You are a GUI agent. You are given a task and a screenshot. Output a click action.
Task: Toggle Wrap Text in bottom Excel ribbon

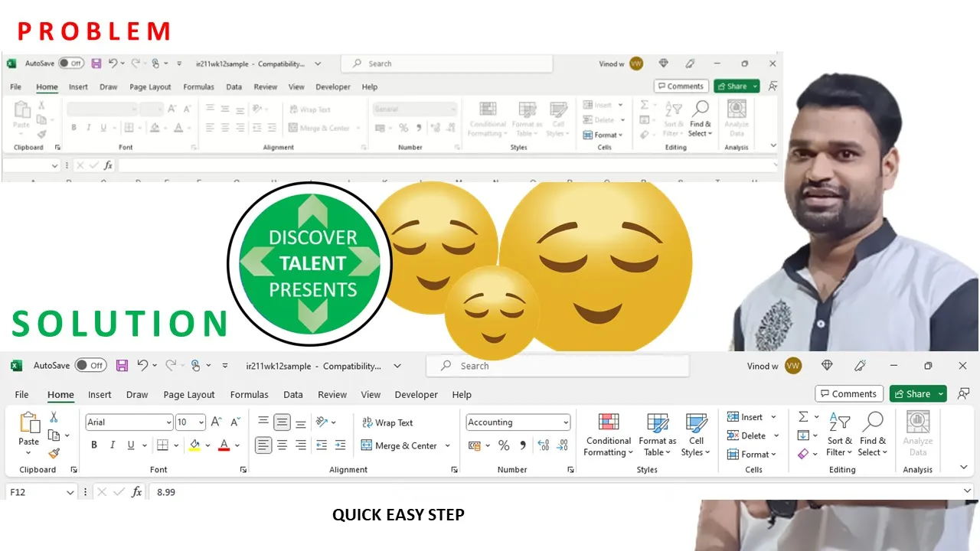pyautogui.click(x=387, y=422)
